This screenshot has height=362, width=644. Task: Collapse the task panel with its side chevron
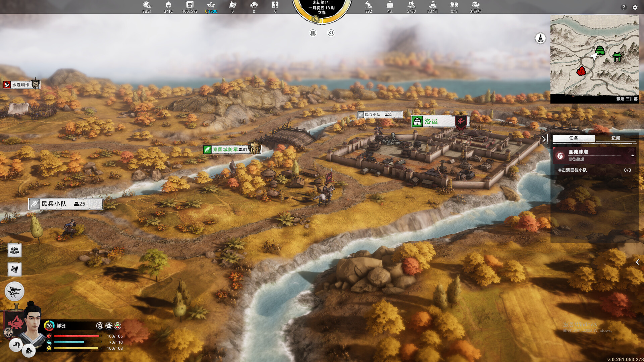[x=544, y=139]
